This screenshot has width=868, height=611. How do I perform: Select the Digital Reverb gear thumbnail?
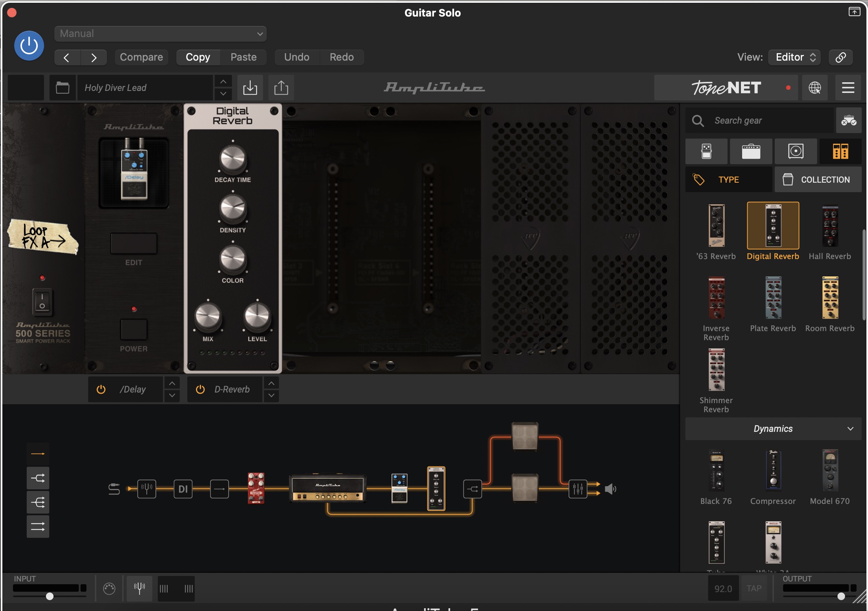[x=773, y=226]
